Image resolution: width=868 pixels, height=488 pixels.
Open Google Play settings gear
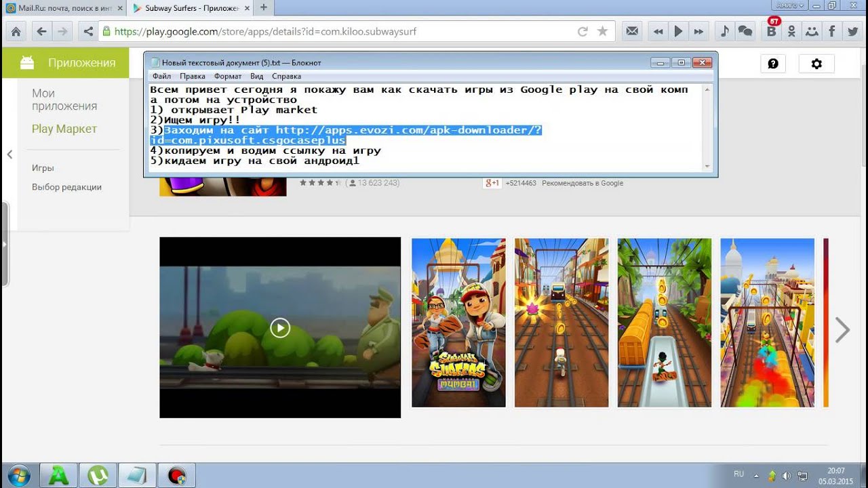point(816,64)
